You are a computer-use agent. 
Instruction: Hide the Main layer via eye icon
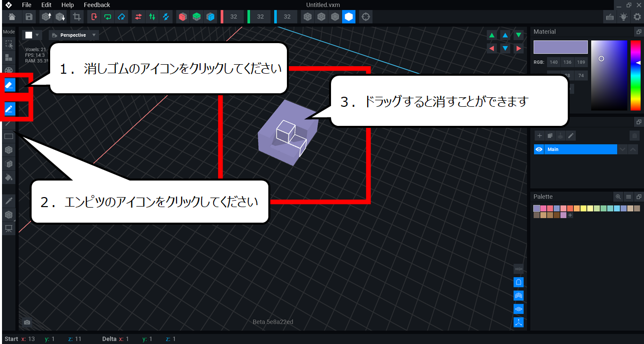[539, 149]
